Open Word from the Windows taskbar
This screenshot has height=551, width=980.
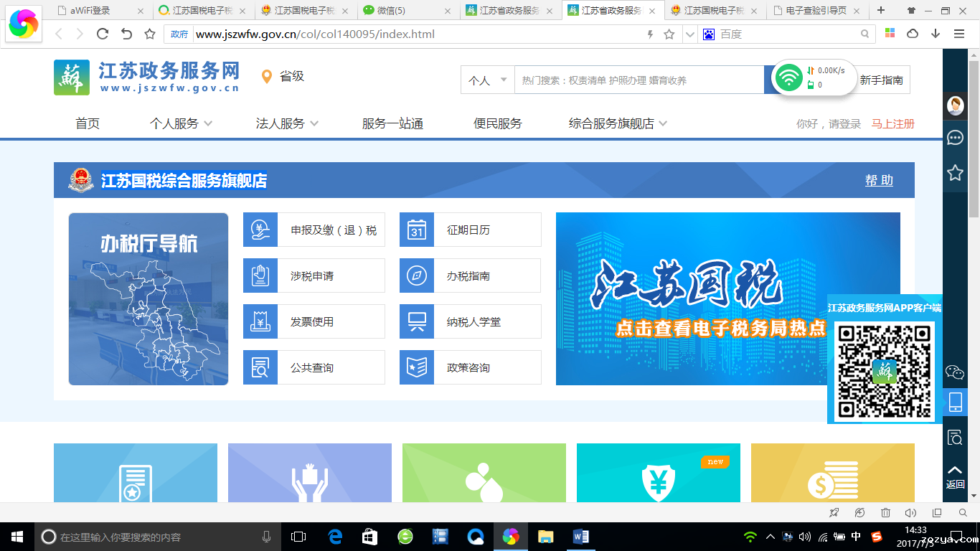tap(580, 537)
